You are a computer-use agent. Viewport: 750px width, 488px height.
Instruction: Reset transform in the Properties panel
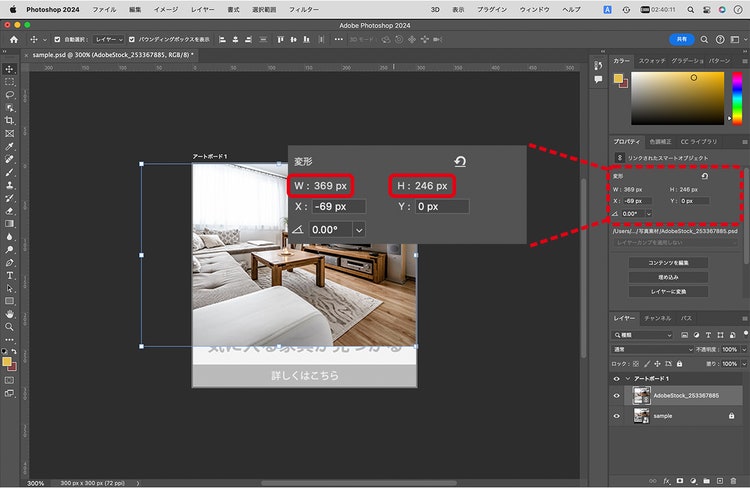tap(705, 177)
